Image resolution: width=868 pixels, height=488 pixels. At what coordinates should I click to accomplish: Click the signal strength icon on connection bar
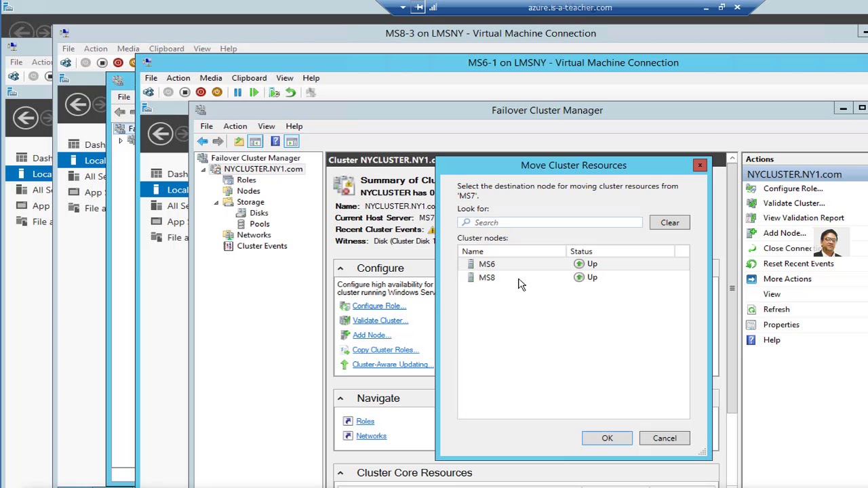(433, 7)
